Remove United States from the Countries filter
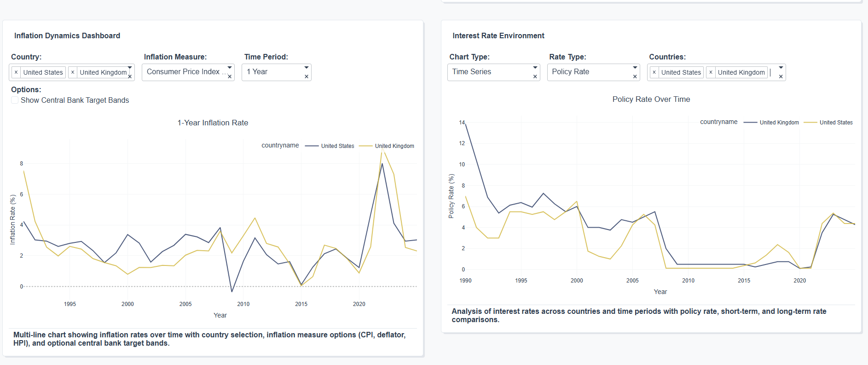The image size is (868, 365). pyautogui.click(x=654, y=72)
